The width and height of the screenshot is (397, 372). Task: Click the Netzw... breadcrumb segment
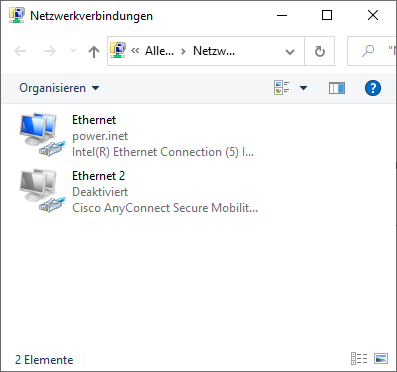click(x=214, y=51)
